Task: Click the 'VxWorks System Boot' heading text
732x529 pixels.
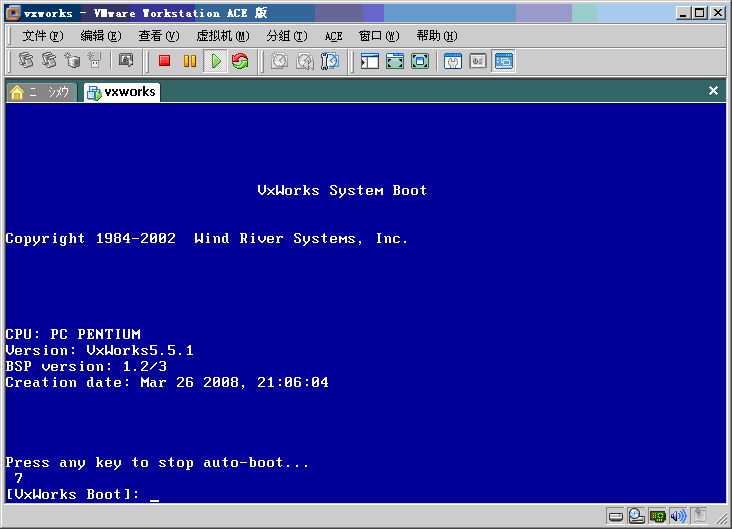Action: pyautogui.click(x=342, y=190)
